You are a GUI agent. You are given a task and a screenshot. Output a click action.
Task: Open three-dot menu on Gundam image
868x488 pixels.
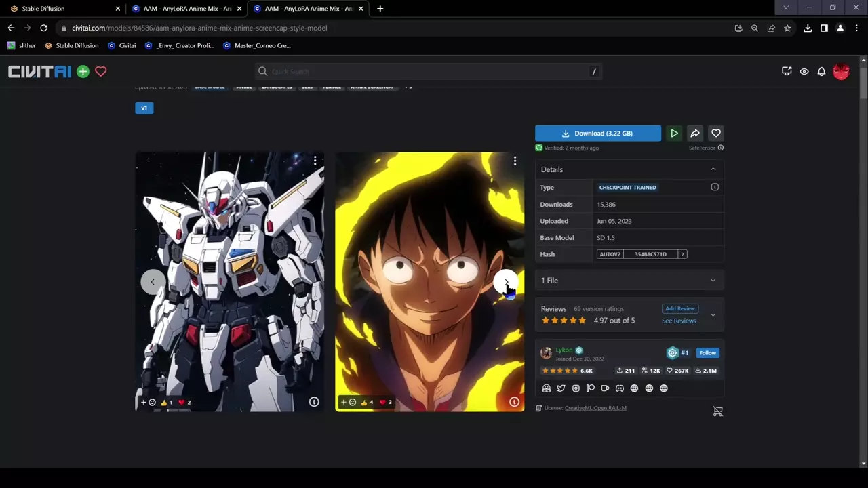pos(315,161)
